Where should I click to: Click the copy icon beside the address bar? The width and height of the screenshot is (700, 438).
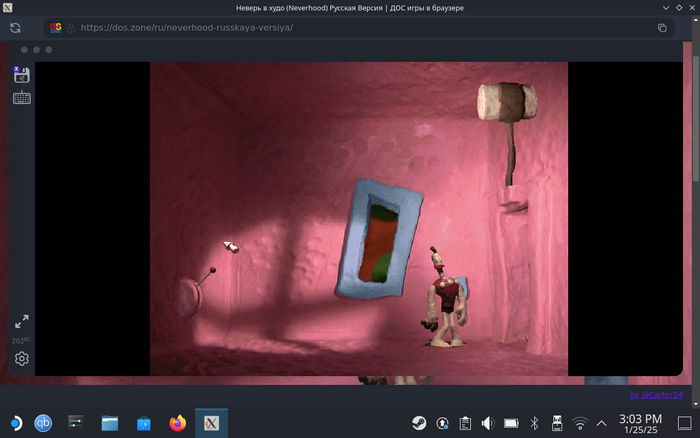(x=662, y=28)
